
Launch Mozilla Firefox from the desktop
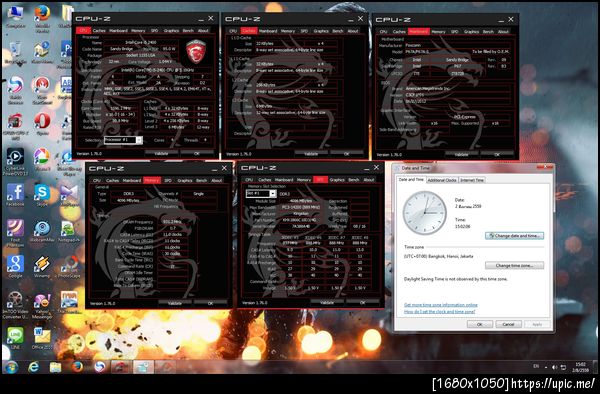click(x=42, y=18)
